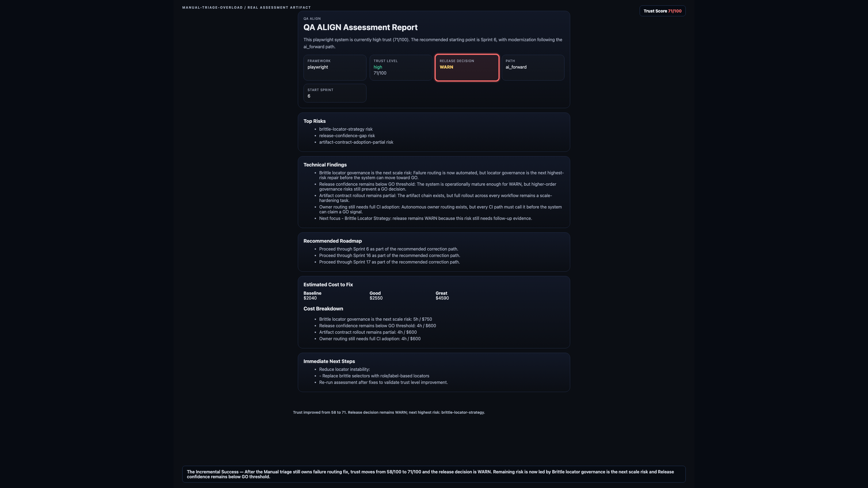The height and width of the screenshot is (488, 868).
Task: Click the Technical Findings heading
Action: click(x=325, y=165)
